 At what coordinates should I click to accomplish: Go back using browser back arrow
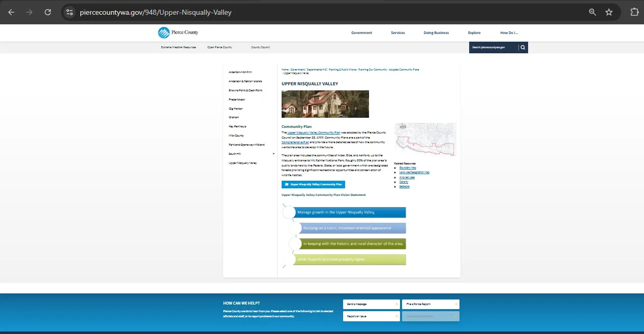(11, 12)
